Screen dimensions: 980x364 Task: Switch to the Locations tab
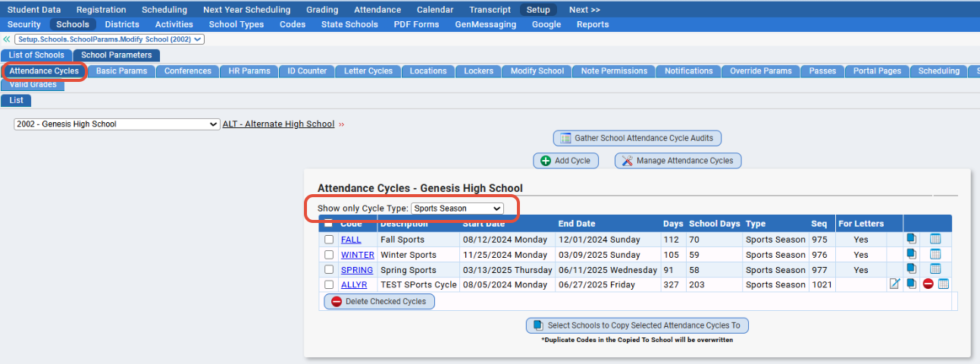(x=428, y=71)
